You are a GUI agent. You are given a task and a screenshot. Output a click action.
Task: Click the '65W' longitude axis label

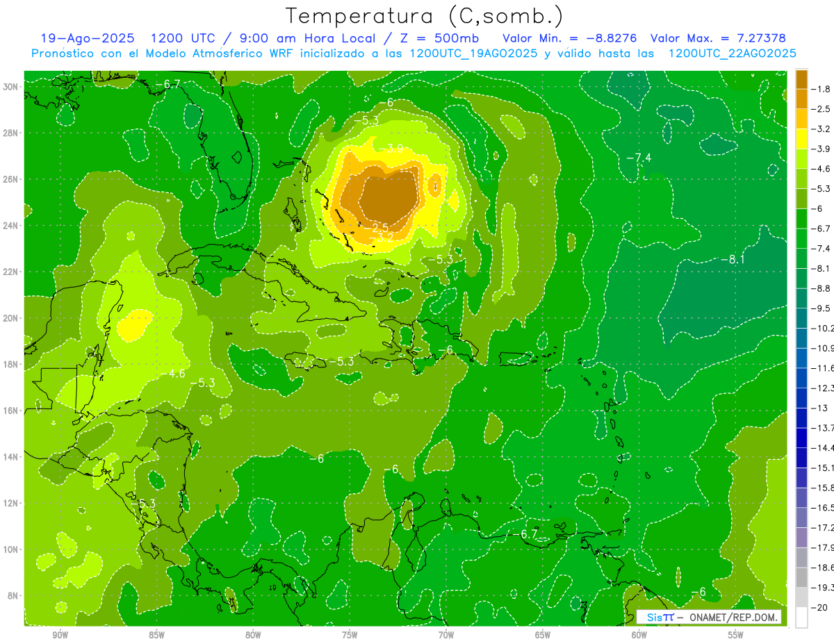[x=543, y=635]
